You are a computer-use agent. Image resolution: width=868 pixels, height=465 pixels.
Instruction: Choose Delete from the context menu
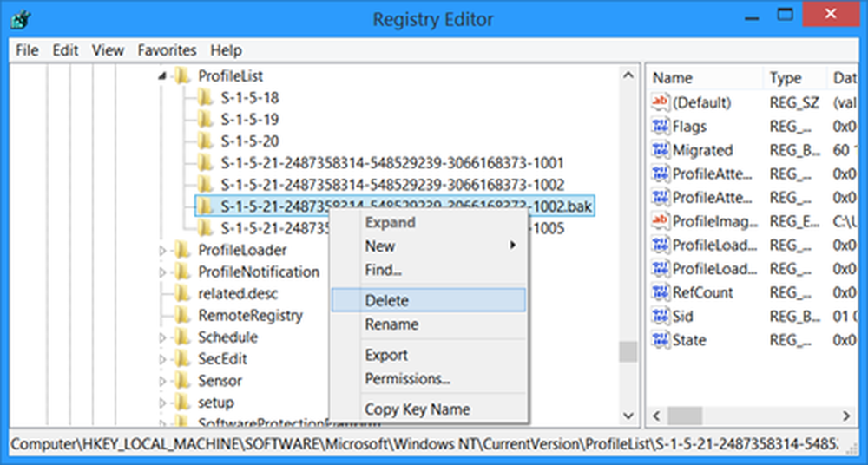click(x=386, y=300)
